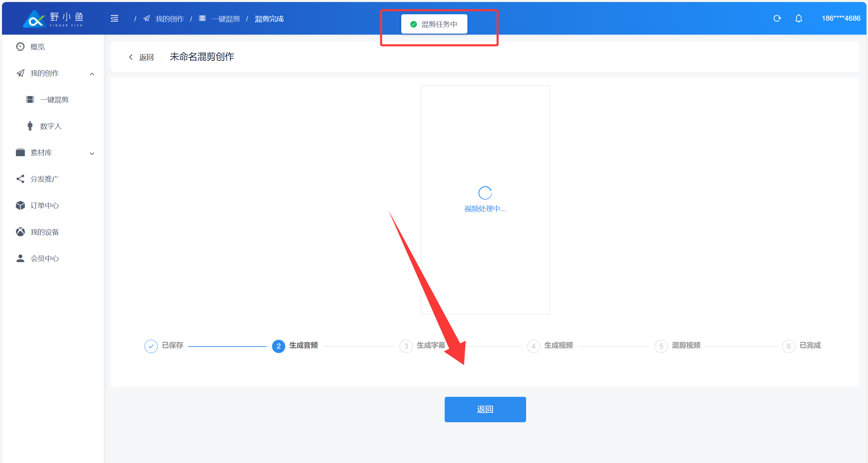Viewport: 868px width, 463px height.
Task: Collapse the 我的创作 menu chevron
Action: 92,74
